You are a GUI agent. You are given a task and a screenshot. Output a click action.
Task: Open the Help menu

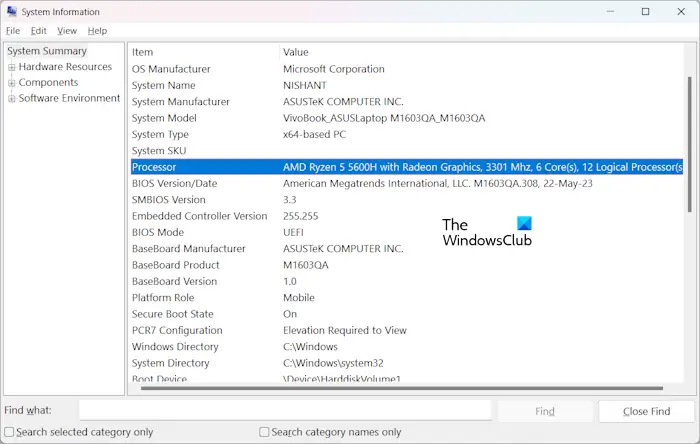click(x=97, y=31)
